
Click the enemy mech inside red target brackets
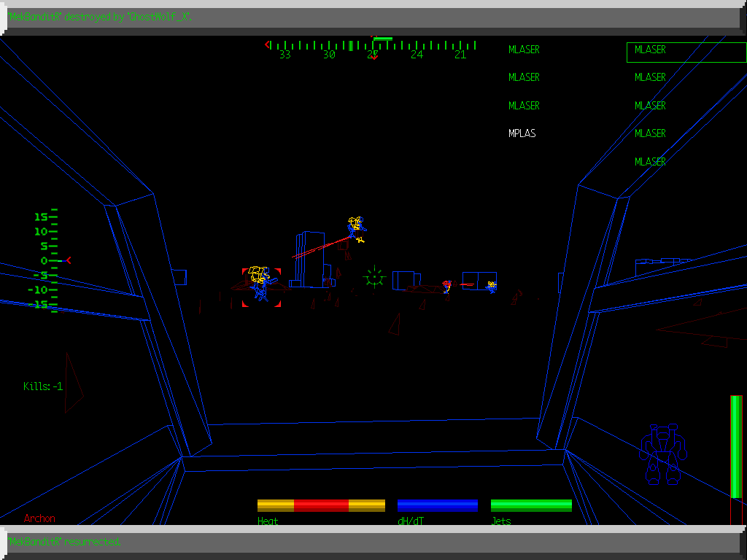pos(260,285)
